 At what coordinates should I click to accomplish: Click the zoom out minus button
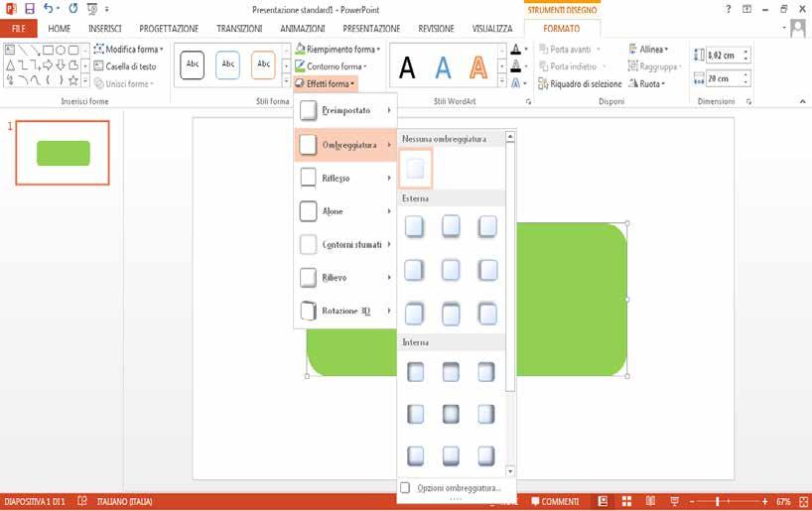coord(692,501)
